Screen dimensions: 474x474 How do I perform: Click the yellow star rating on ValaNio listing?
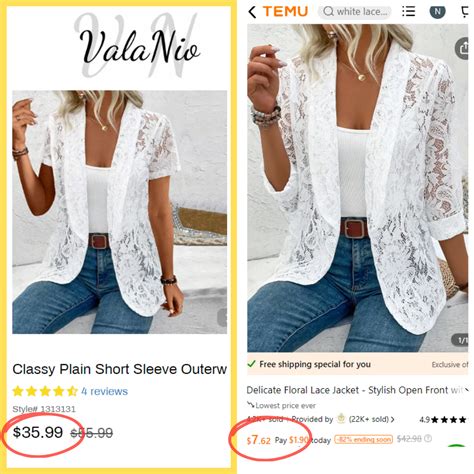pos(45,391)
